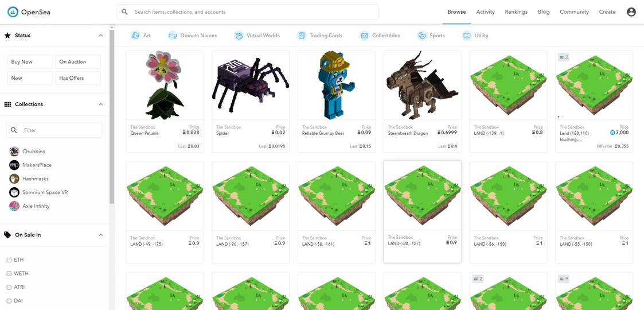Select the Trading Cards category icon
Viewport: 644px width, 310px height.
[x=302, y=36]
